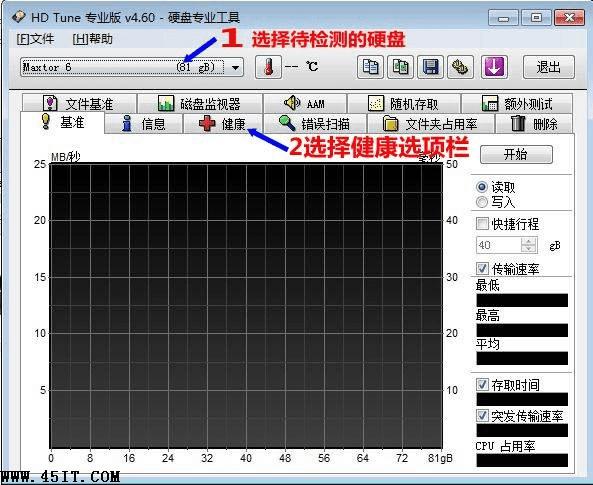
Task: Click the purple download arrow icon
Action: point(494,67)
